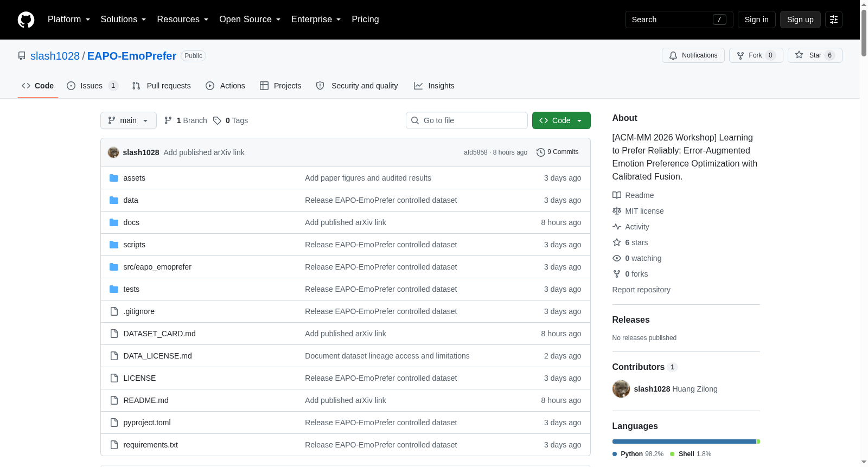
Task: Open the main branch selector dropdown
Action: 129,120
